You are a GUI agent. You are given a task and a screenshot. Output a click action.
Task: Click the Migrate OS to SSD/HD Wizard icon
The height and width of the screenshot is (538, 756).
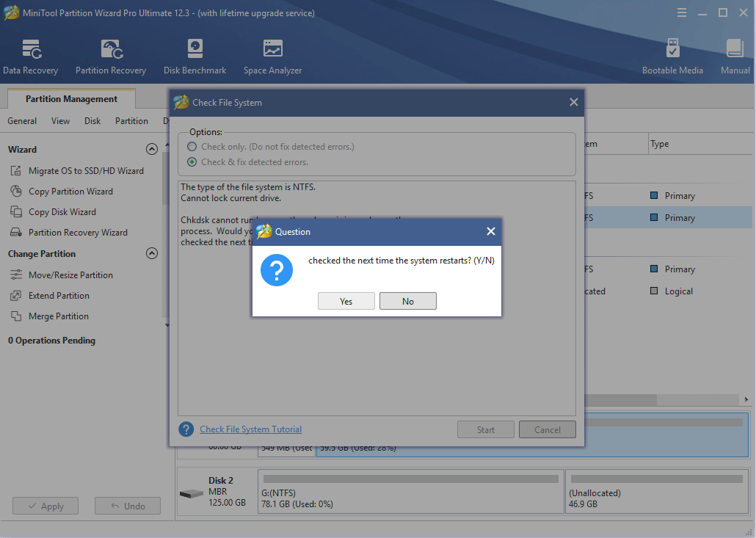pos(16,171)
